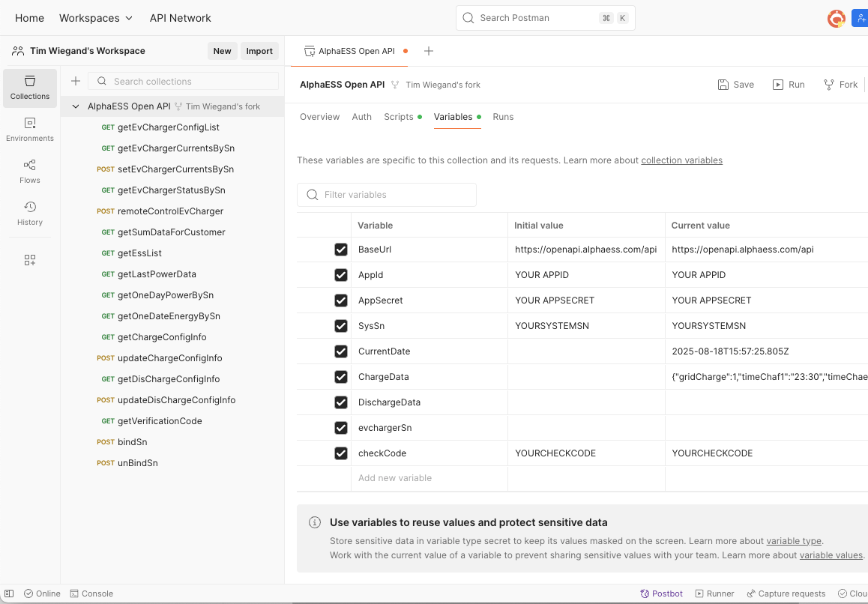Click the info icon in tips banner
The height and width of the screenshot is (604, 868).
314,522
